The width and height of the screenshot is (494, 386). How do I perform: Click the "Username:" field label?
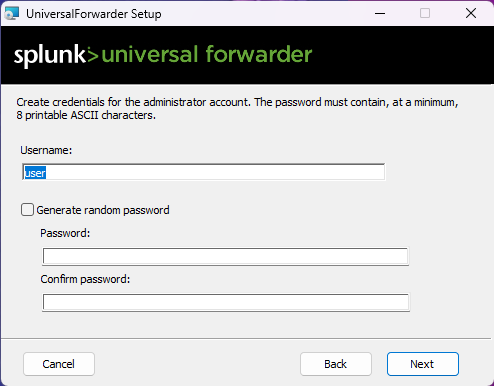pyautogui.click(x=46, y=150)
